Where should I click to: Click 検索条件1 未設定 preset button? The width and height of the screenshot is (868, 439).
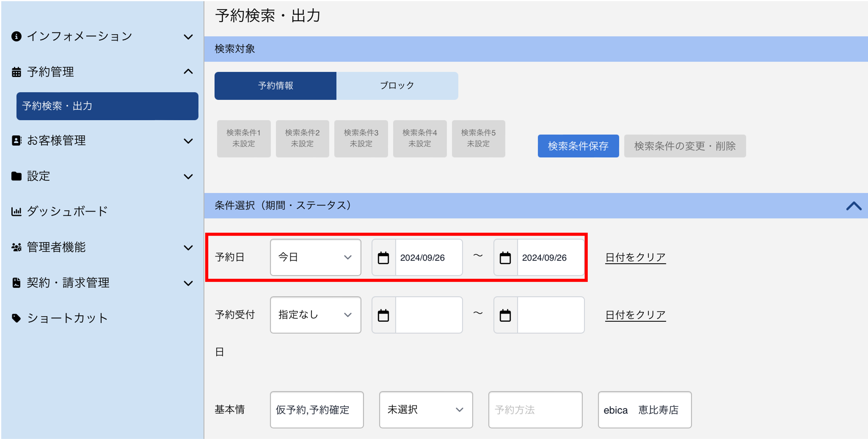243,139
